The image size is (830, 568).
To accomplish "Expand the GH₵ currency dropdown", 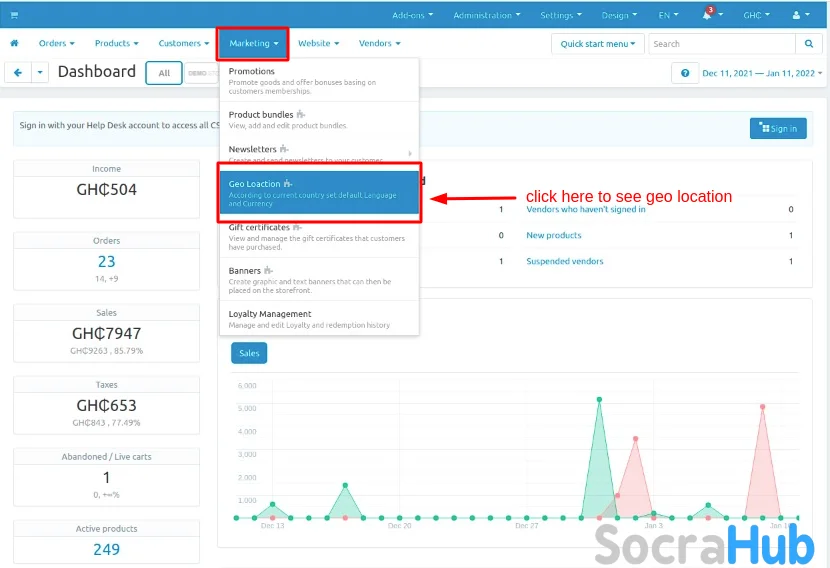I will point(755,16).
